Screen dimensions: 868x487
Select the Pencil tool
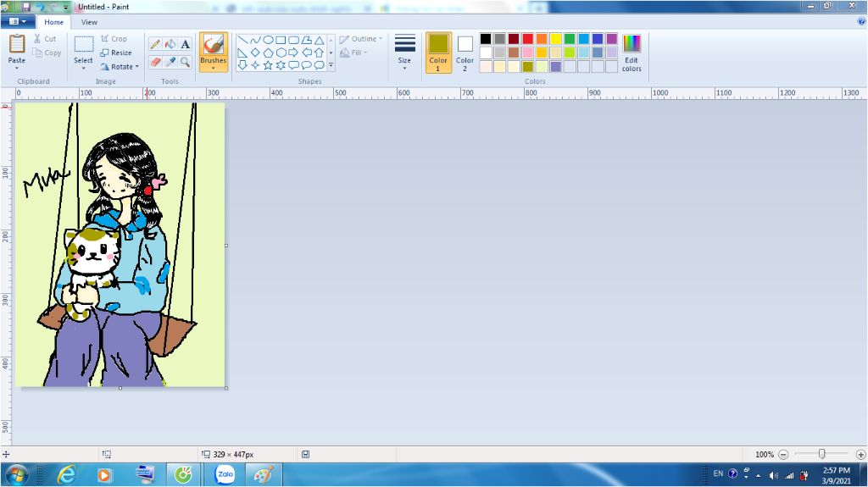[x=155, y=44]
